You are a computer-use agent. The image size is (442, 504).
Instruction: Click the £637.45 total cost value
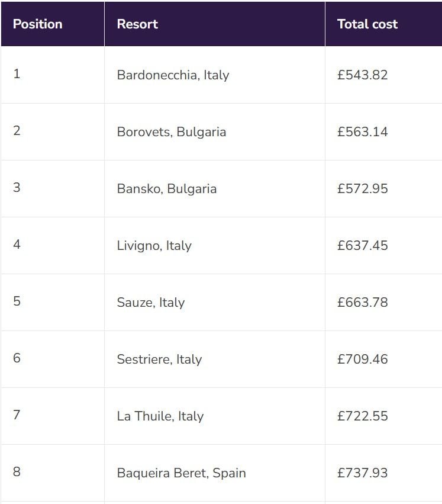[363, 246]
